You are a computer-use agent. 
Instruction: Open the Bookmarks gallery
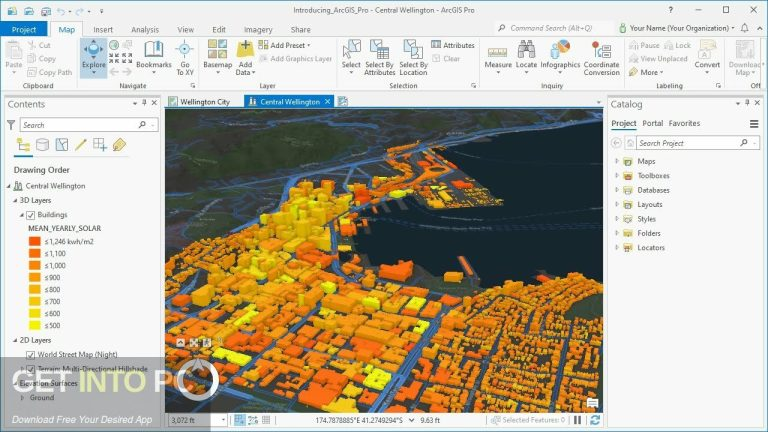click(154, 55)
